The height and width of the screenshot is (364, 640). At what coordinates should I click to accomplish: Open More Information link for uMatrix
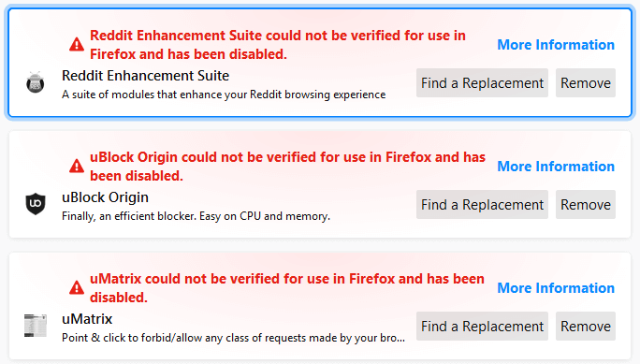pos(556,287)
